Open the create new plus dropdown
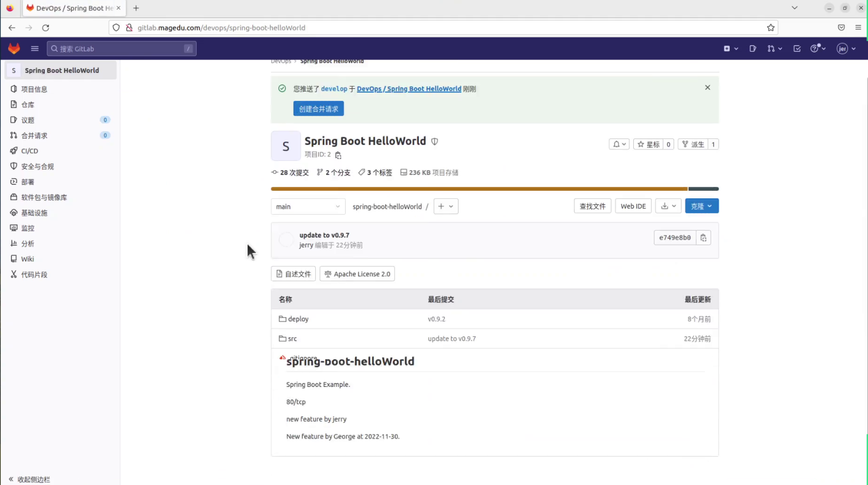 (731, 48)
